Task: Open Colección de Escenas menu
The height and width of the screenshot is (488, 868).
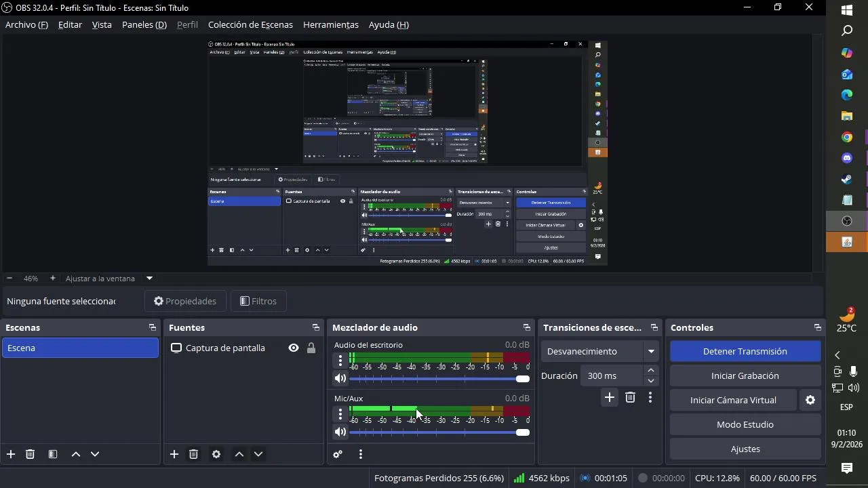Action: click(x=250, y=24)
